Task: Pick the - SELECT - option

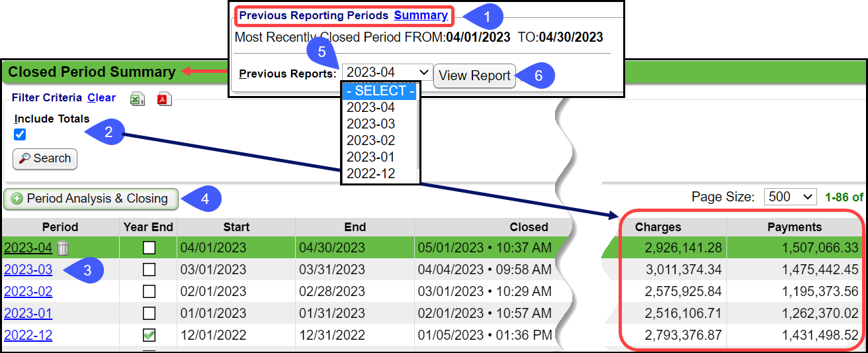Action: [380, 91]
